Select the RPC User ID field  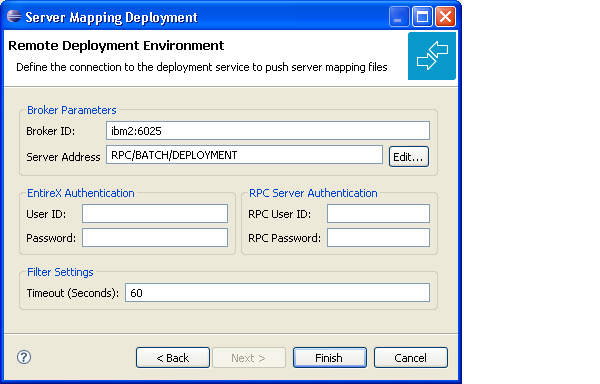378,213
